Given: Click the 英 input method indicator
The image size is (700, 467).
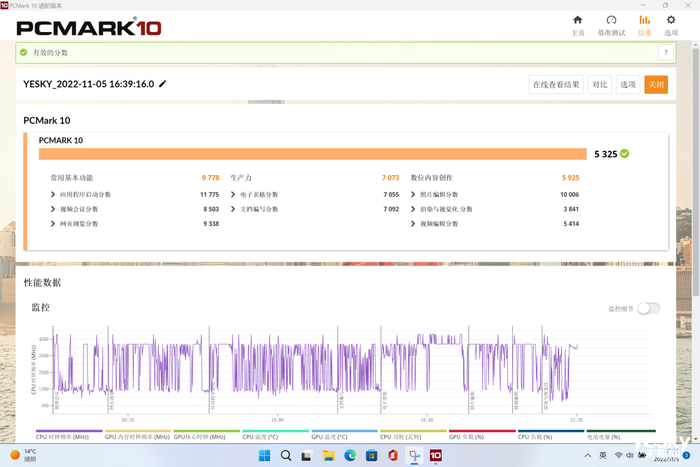Looking at the screenshot, I should click(x=603, y=455).
